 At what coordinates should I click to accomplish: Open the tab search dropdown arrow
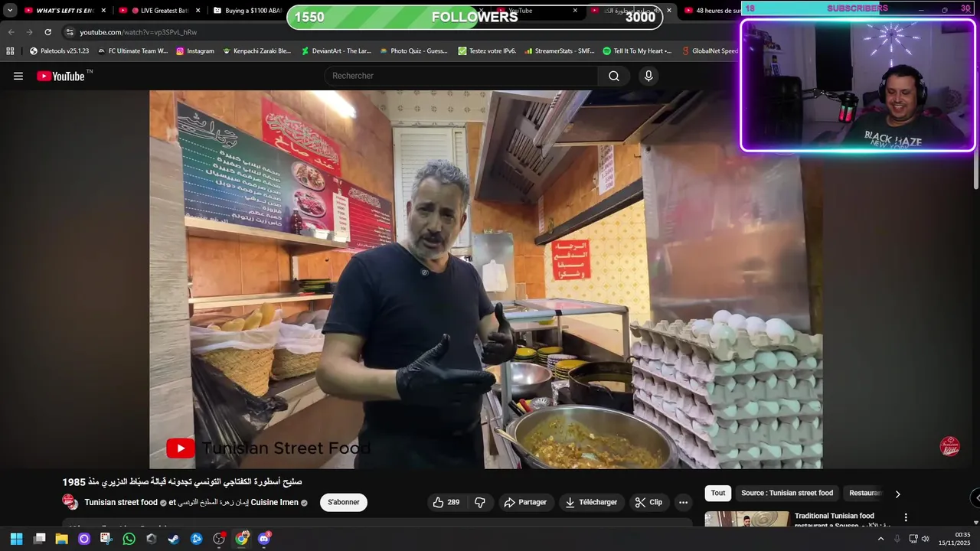pyautogui.click(x=10, y=11)
